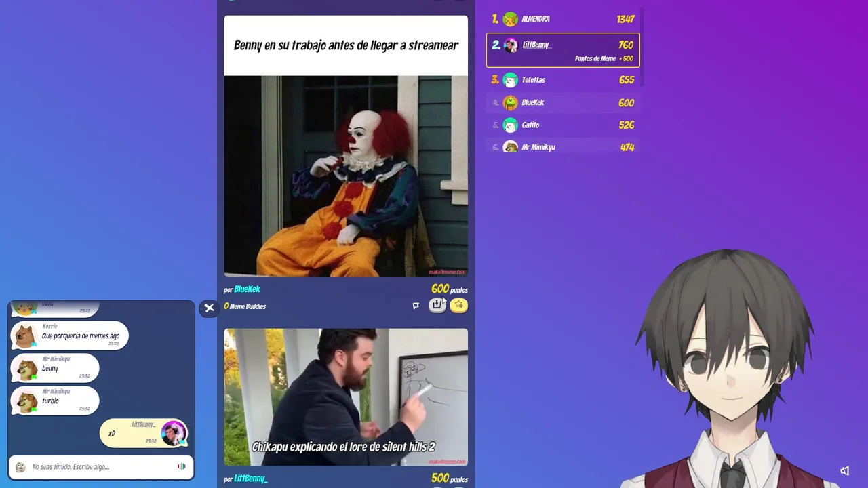868x488 pixels.
Task: Select Mr Mimikyu's avatar in the leaderboard
Action: pos(511,147)
